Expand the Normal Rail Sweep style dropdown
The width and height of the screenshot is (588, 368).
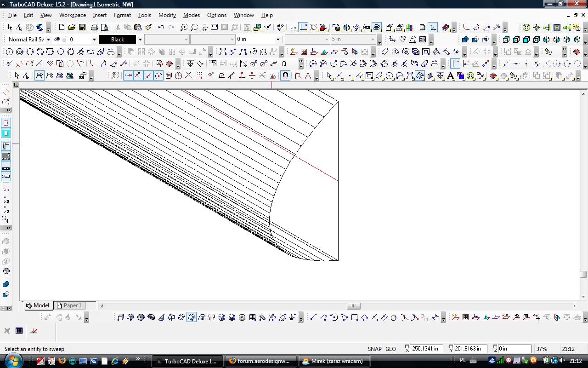(x=48, y=40)
